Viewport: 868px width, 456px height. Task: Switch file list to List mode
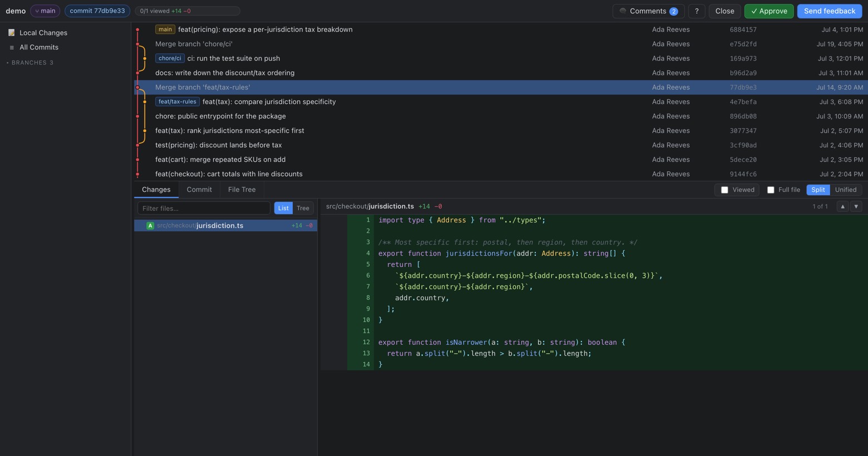click(x=283, y=208)
